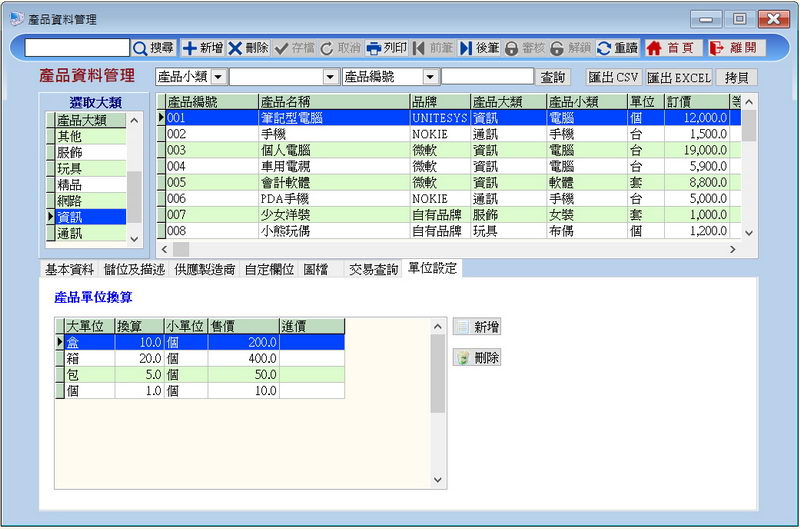Open the 產品小類 filter dropdown

(219, 77)
